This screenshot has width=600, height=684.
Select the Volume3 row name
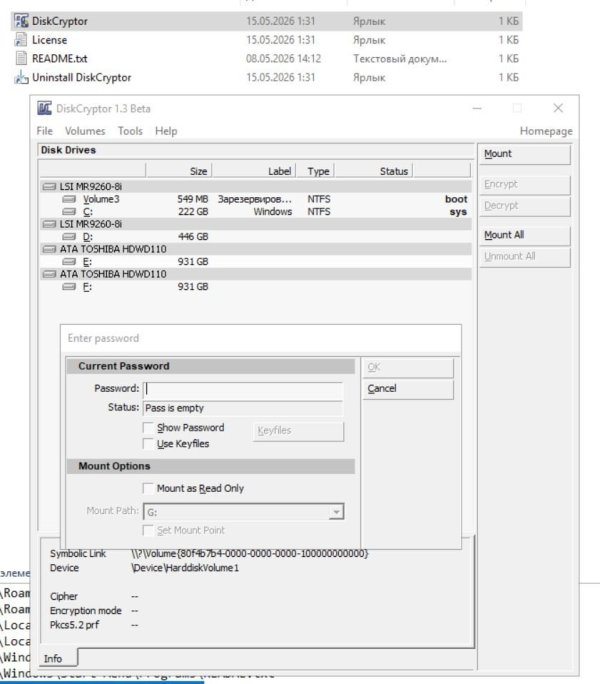101,199
